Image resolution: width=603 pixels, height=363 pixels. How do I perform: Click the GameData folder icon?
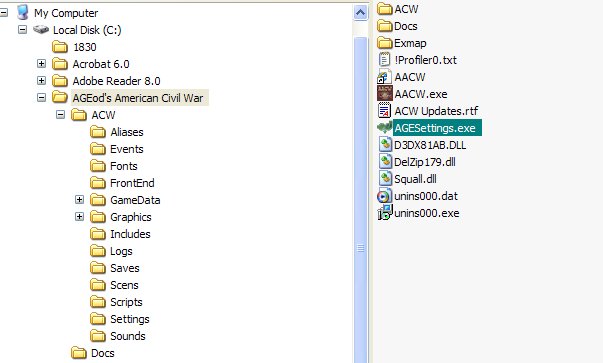[98, 200]
